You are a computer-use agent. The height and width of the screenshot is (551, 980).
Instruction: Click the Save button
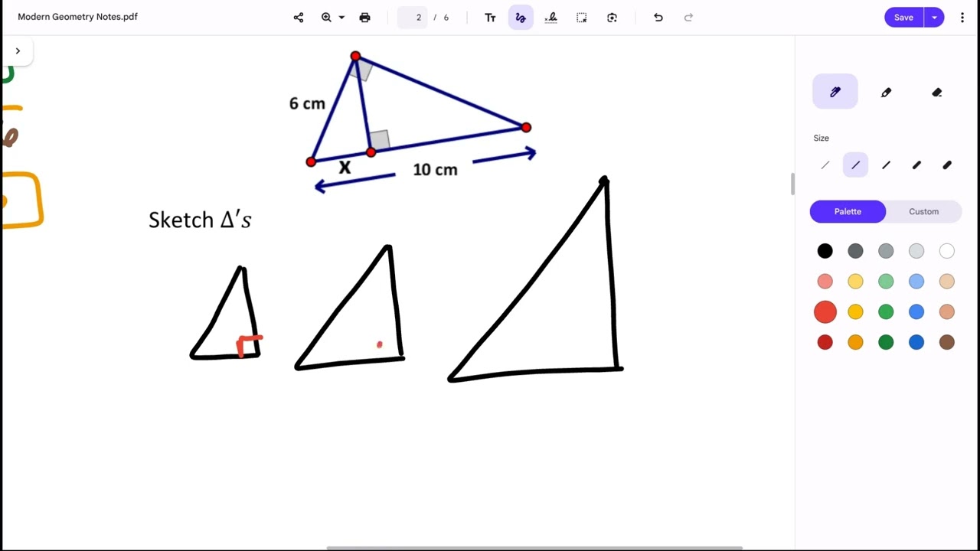[903, 18]
